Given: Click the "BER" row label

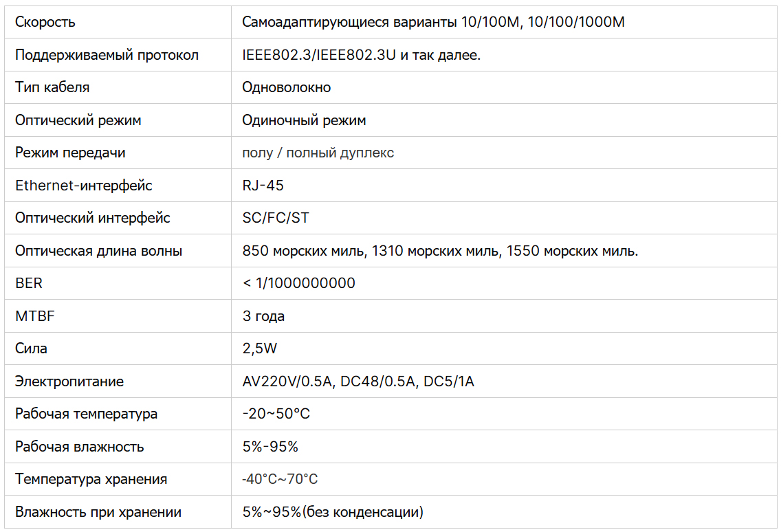Looking at the screenshot, I should coord(29,283).
